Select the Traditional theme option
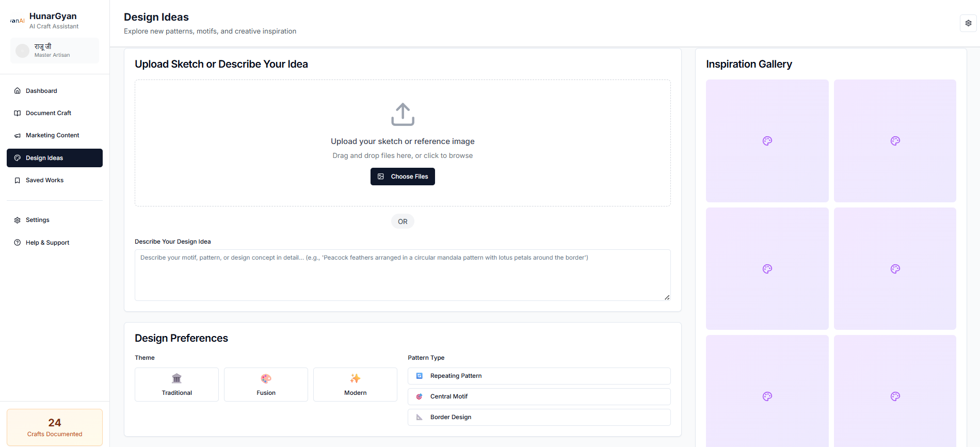980x447 pixels. (x=176, y=385)
